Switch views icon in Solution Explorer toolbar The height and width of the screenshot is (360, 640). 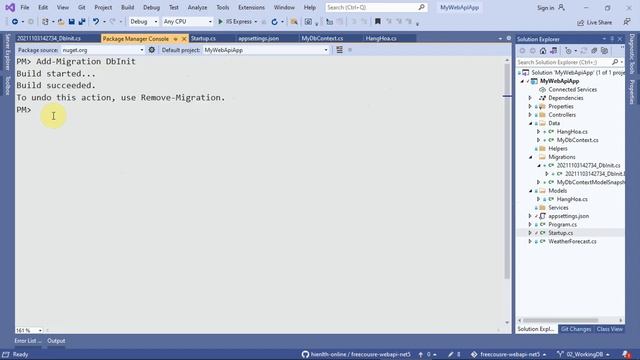click(x=553, y=51)
